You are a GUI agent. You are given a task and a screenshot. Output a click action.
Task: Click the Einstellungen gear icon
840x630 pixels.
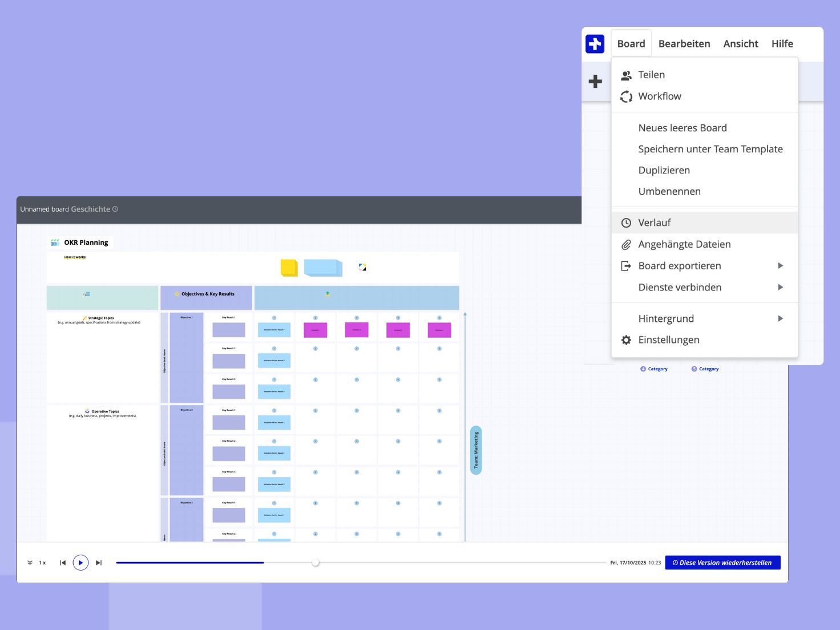click(x=626, y=340)
